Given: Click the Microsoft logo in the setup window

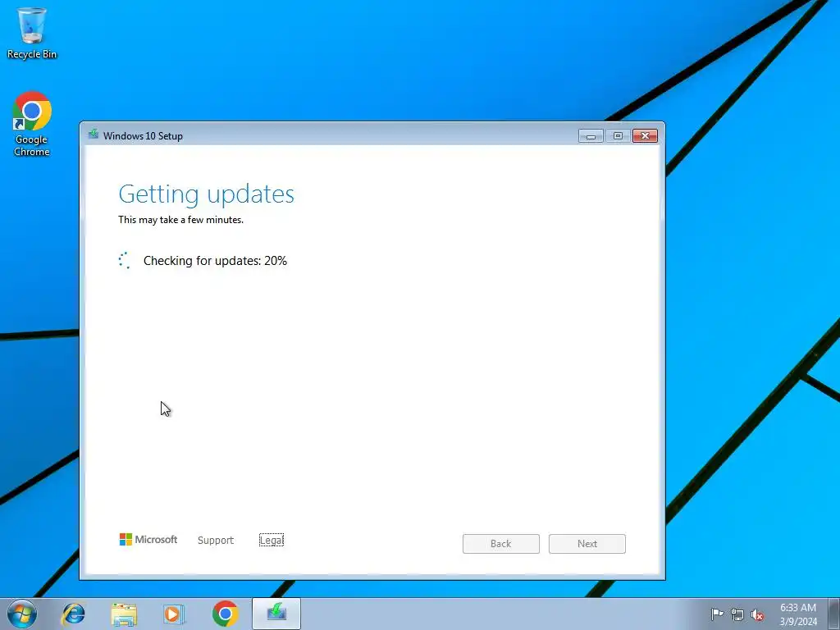Looking at the screenshot, I should point(148,540).
